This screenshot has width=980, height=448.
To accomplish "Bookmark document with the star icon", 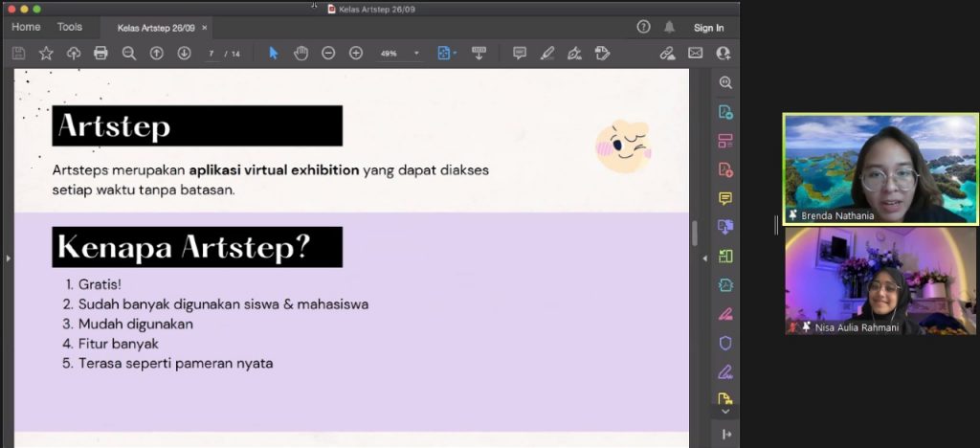I will 46,53.
